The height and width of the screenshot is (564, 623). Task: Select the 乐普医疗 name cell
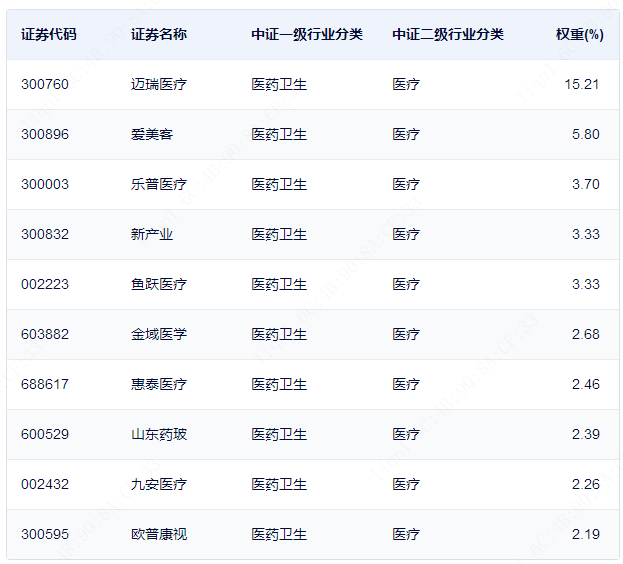159,184
